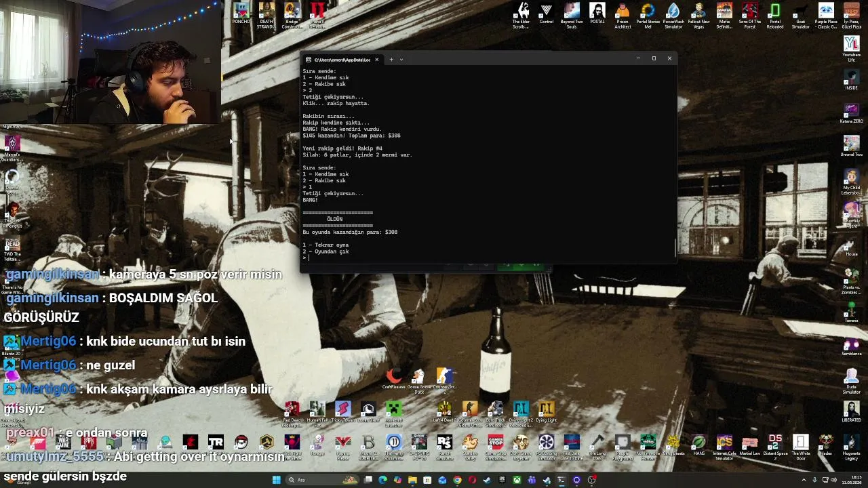This screenshot has height=488, width=868.
Task: Open Google Chrome from the taskbar
Action: [457, 480]
